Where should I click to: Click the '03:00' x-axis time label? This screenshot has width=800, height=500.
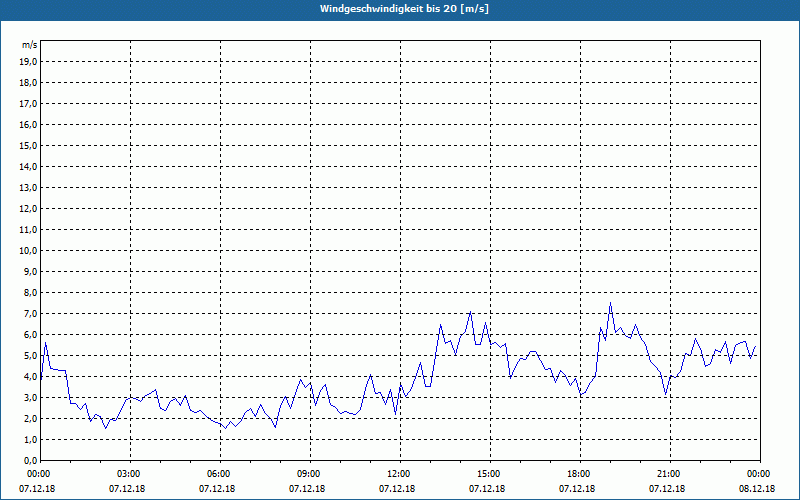click(131, 474)
